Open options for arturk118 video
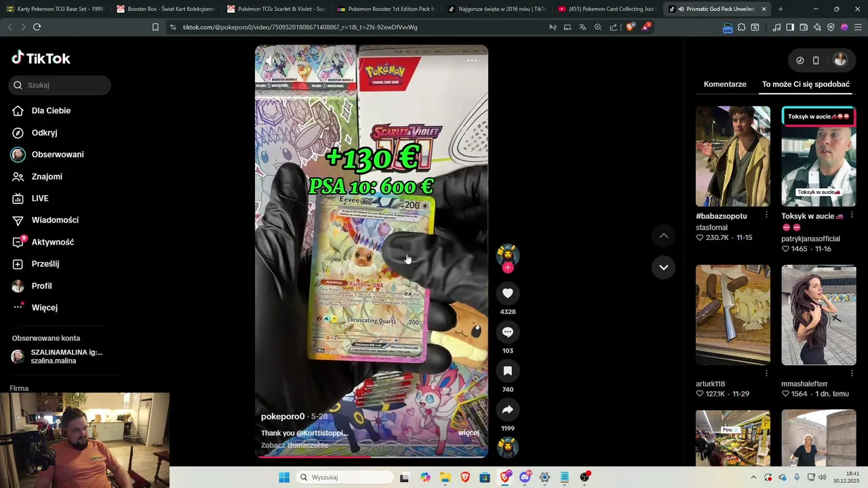868x488 pixels. coord(766,373)
